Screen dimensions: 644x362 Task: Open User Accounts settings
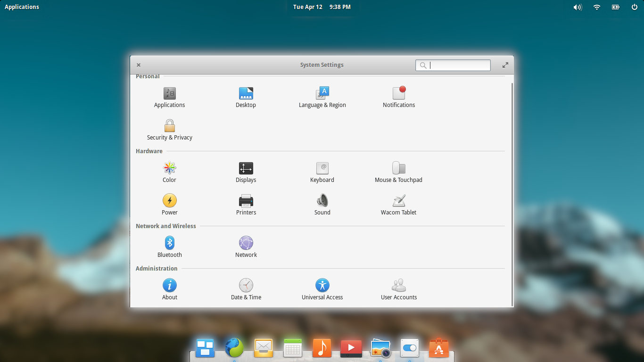pyautogui.click(x=399, y=290)
